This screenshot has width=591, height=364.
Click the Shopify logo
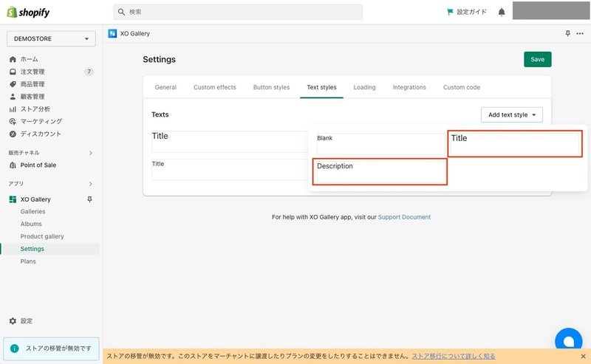[28, 12]
